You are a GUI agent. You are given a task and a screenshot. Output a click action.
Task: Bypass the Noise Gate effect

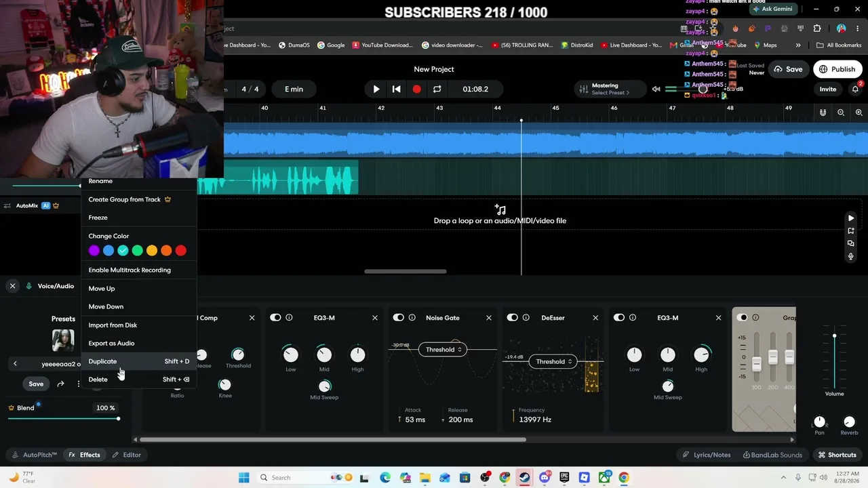click(x=399, y=318)
